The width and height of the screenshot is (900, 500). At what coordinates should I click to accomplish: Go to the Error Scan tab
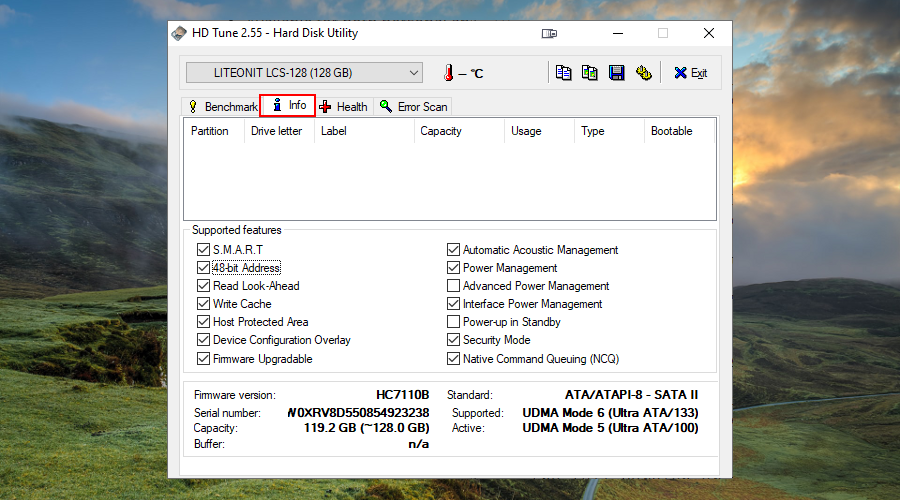pos(413,107)
